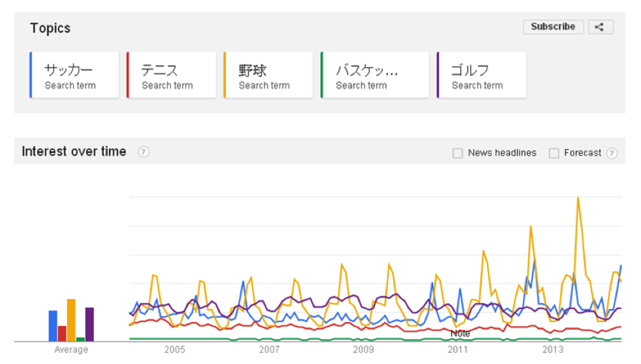Open help icon beside Interest over time
The height and width of the screenshot is (364, 641).
coord(143,152)
